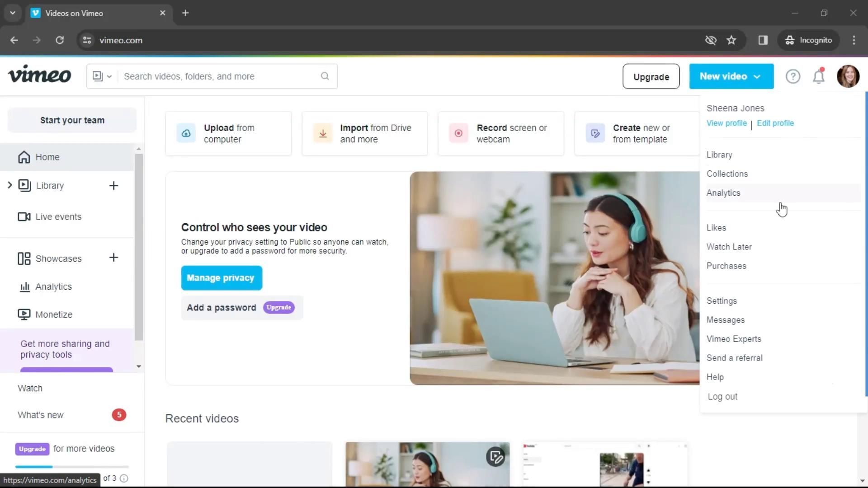Click the Manage privacy button

tap(221, 278)
